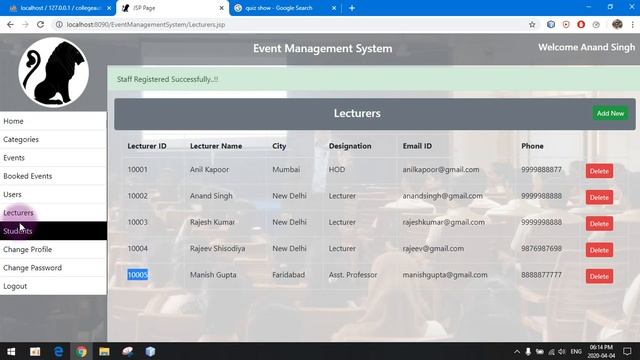
Task: Open the blue cube taskbar app
Action: (150, 351)
